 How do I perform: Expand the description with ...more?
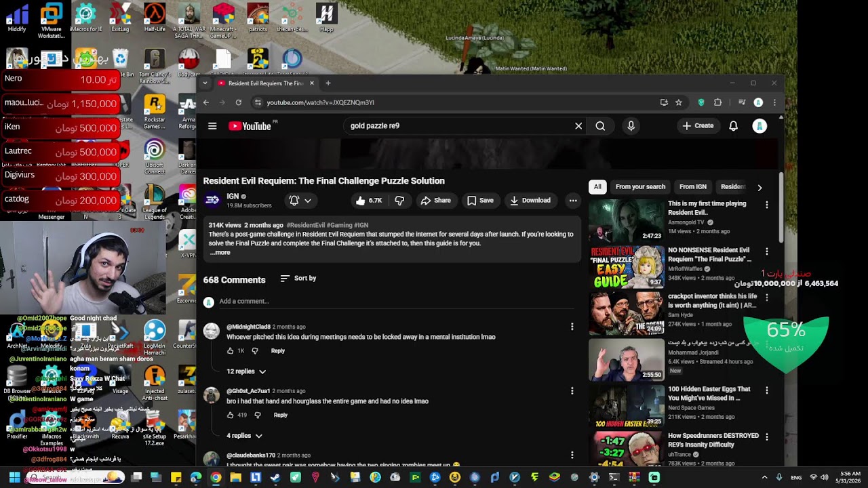220,253
